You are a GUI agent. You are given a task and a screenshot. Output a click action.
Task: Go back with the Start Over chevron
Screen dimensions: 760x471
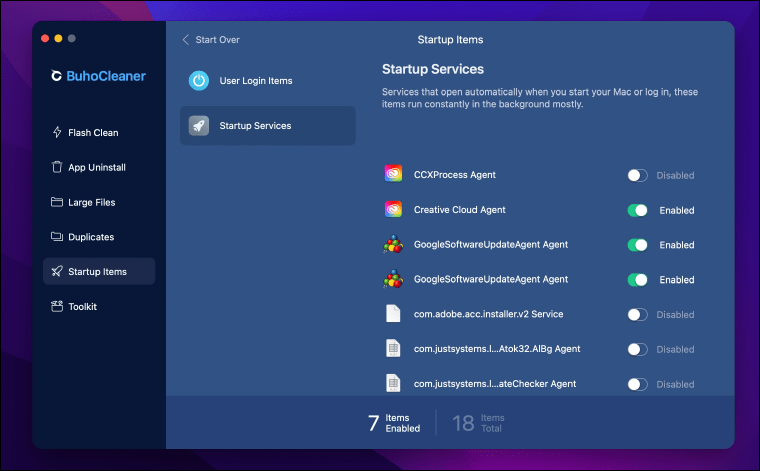pyautogui.click(x=186, y=40)
